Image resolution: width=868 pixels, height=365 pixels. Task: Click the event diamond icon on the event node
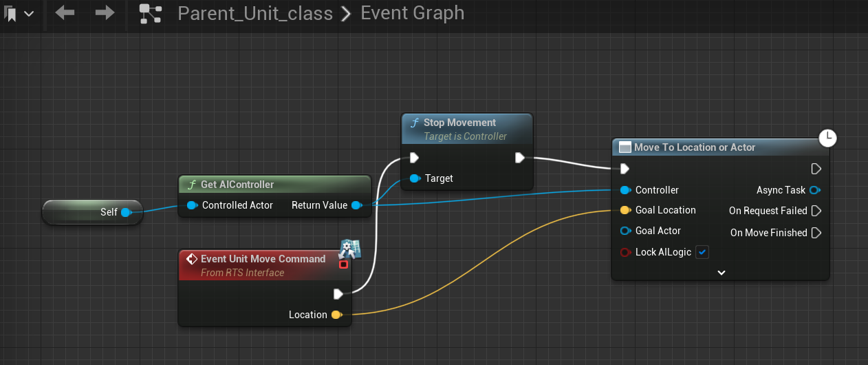192,259
